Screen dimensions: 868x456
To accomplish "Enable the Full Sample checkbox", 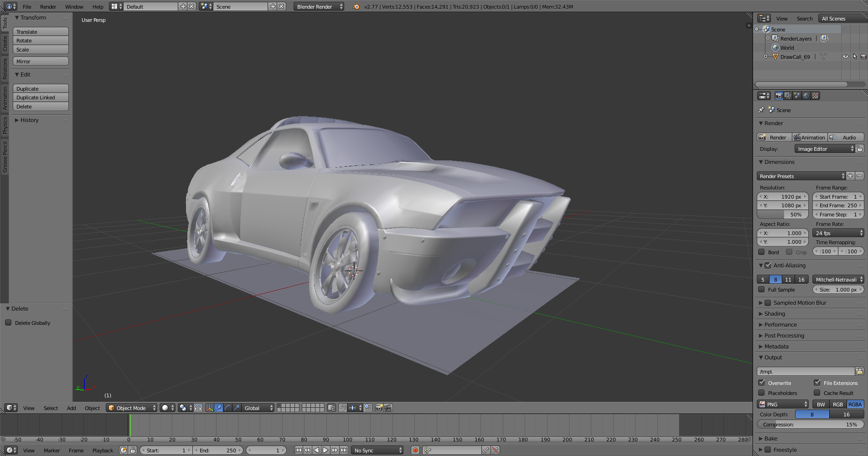I will (x=761, y=289).
